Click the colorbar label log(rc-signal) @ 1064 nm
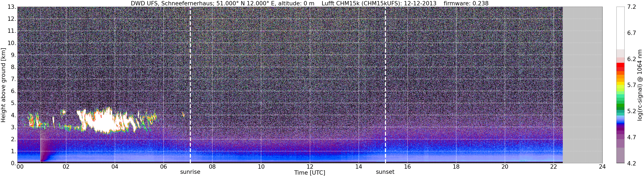The height and width of the screenshot is (177, 644). 640,85
